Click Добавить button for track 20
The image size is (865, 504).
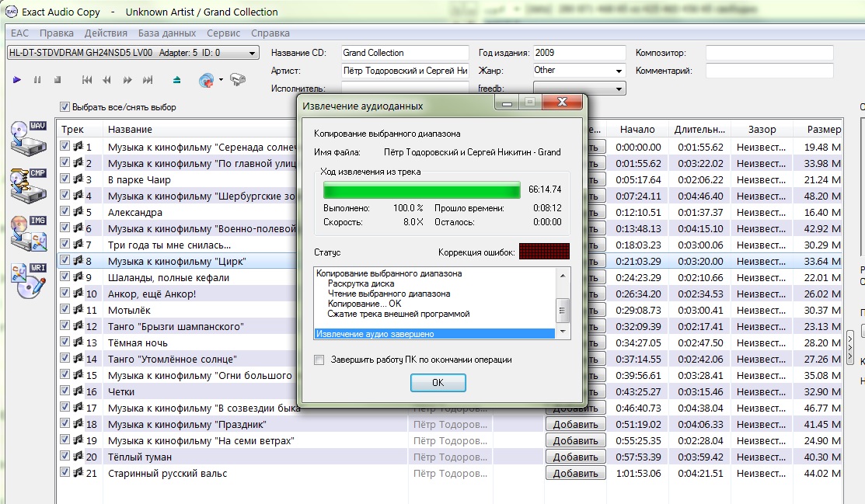[575, 457]
